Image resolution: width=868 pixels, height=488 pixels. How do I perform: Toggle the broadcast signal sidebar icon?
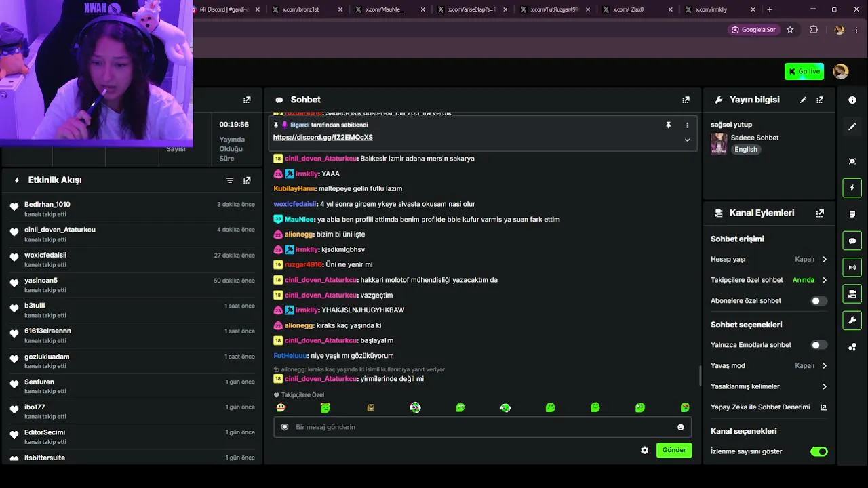click(852, 267)
